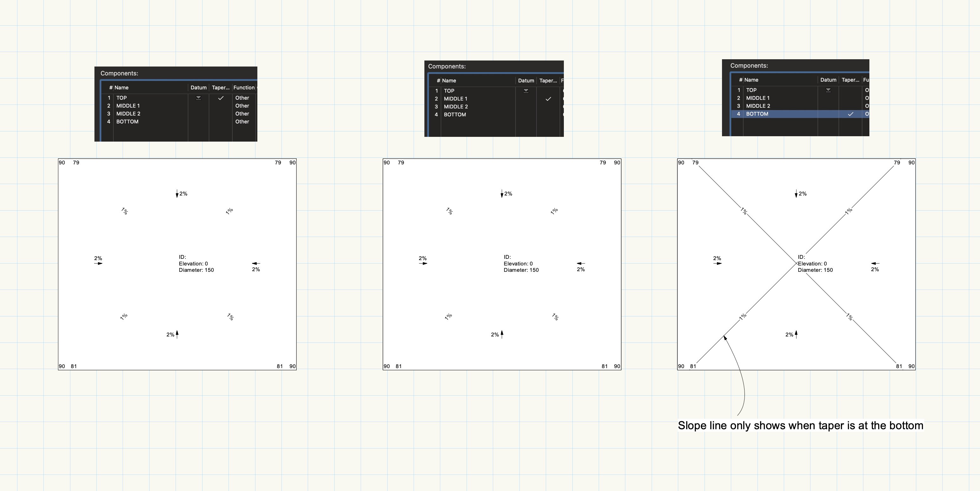Click arrowhead of curved annotation leader line
This screenshot has width=980, height=491.
[x=725, y=337]
